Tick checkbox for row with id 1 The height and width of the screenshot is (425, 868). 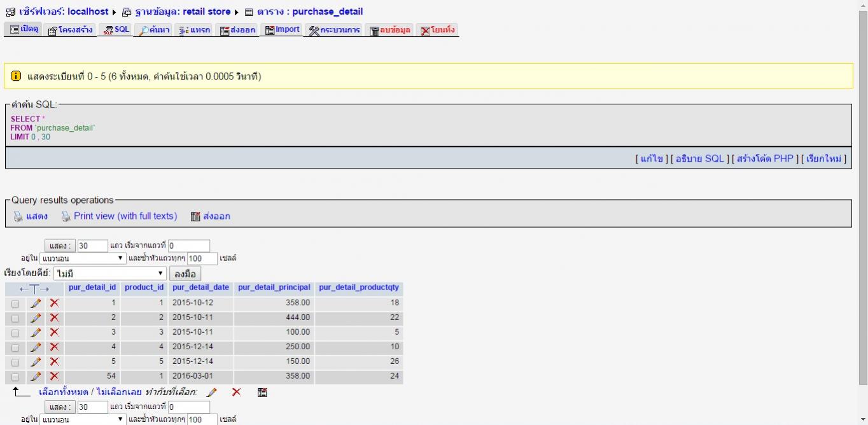click(15, 304)
